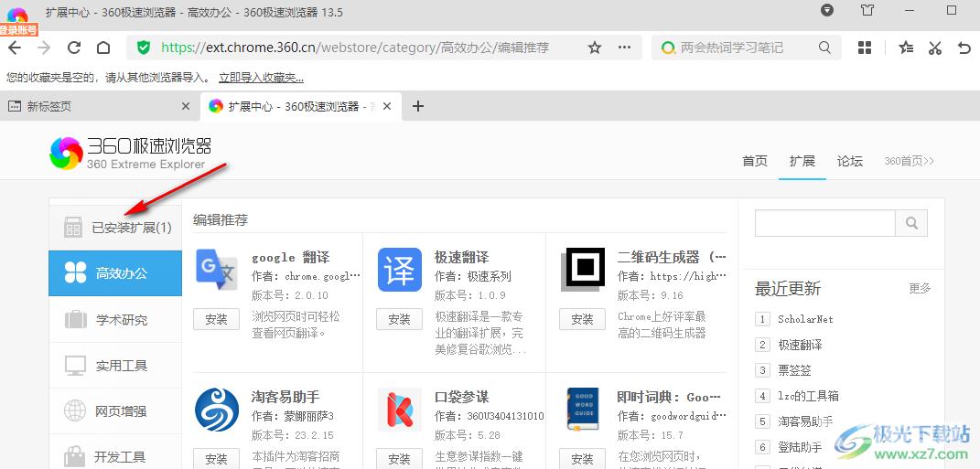Image resolution: width=980 pixels, height=469 pixels.
Task: Reload the current page
Action: [74, 48]
